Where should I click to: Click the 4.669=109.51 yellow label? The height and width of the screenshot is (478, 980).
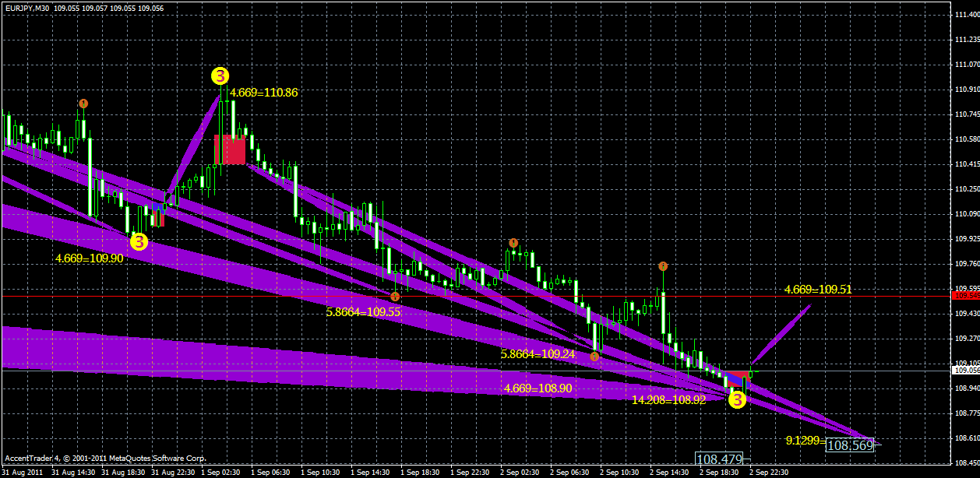click(x=819, y=289)
